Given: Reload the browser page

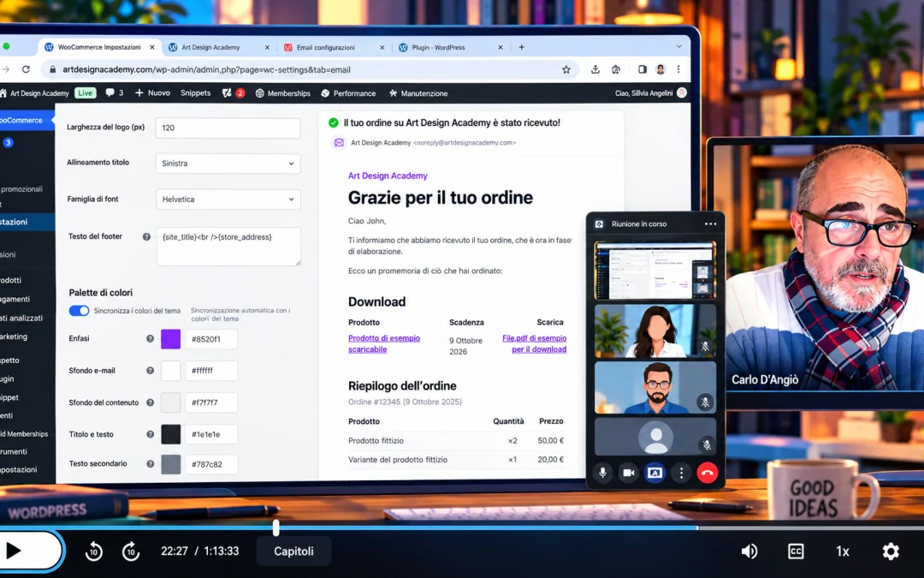Looking at the screenshot, I should 26,69.
